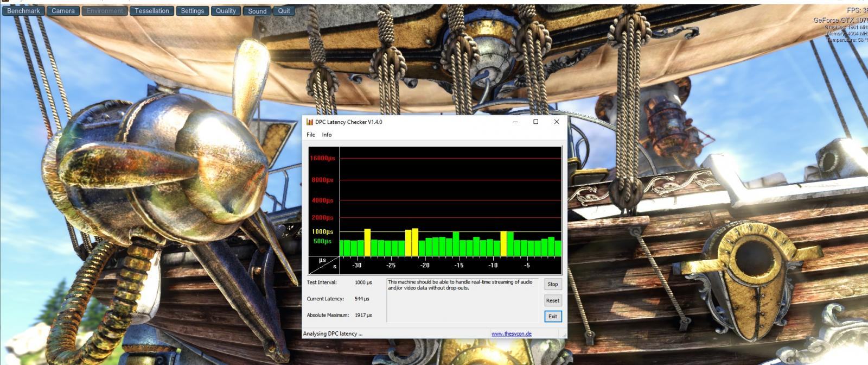The width and height of the screenshot is (868, 365).
Task: Open the www.thesycon.de link
Action: (512, 334)
